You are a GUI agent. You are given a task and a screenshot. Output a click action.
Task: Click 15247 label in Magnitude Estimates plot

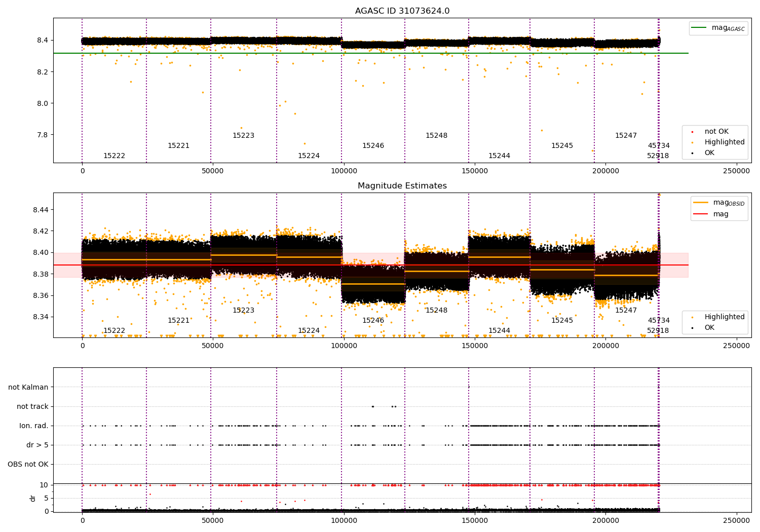(x=626, y=311)
